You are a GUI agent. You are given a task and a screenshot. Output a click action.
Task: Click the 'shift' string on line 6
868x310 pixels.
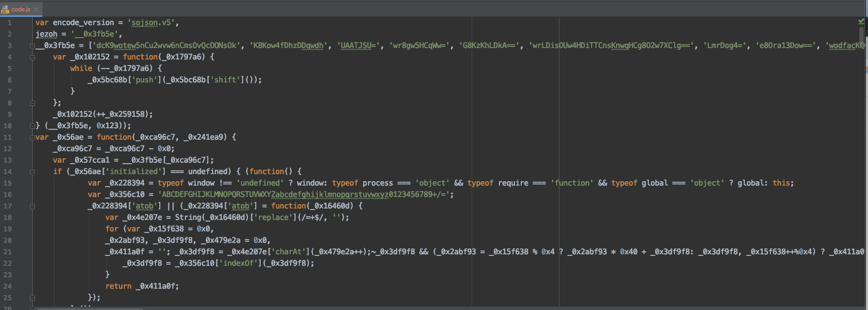225,80
